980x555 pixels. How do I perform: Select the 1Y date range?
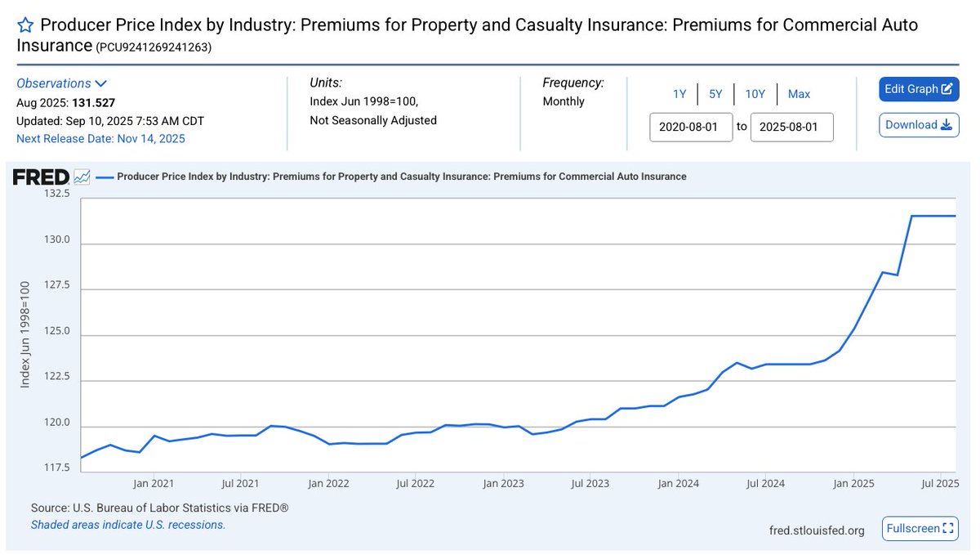click(x=679, y=94)
